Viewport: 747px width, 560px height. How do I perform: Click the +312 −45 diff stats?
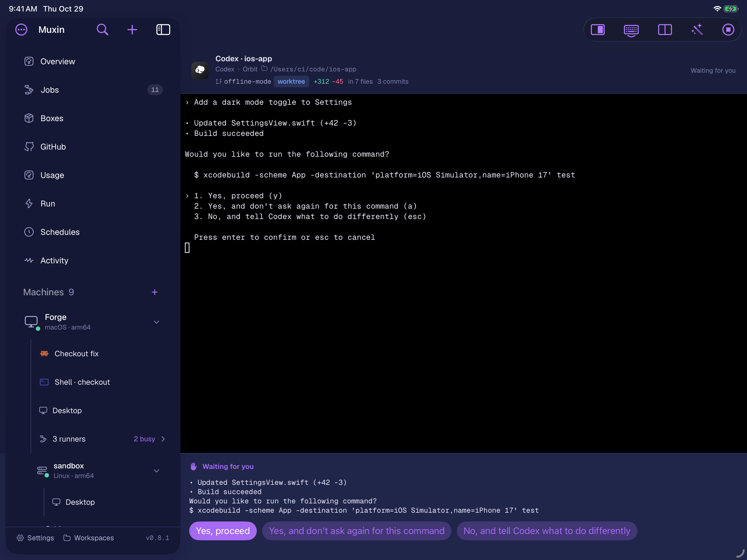coord(328,81)
